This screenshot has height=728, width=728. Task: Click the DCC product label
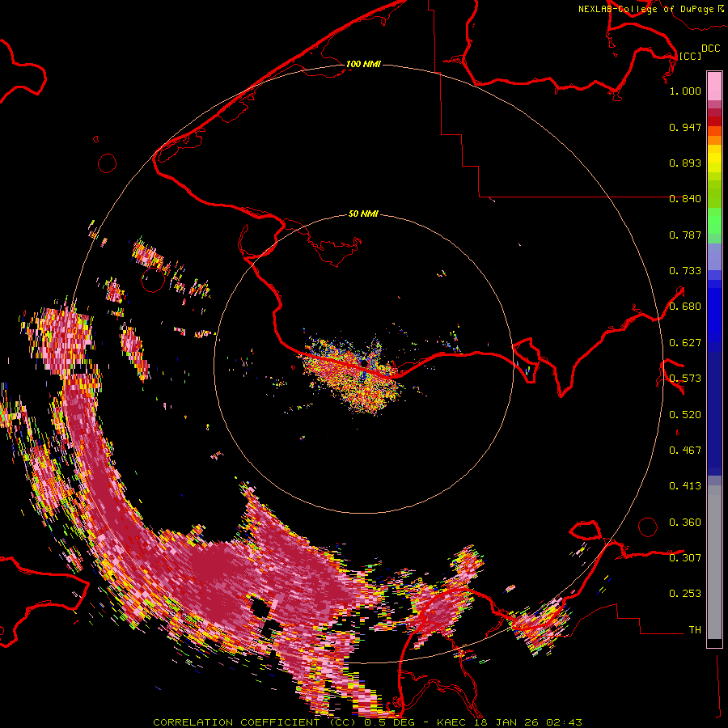click(x=711, y=49)
